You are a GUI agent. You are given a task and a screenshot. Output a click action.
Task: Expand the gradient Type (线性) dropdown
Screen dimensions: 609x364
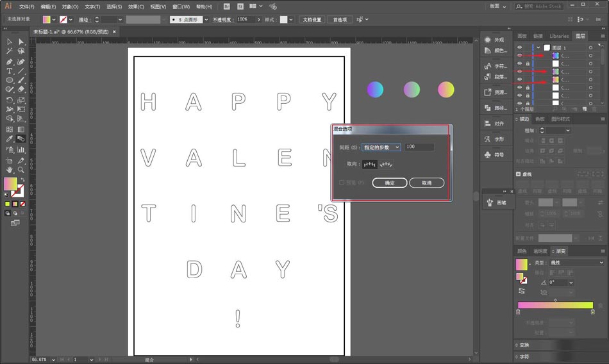[x=577, y=263]
